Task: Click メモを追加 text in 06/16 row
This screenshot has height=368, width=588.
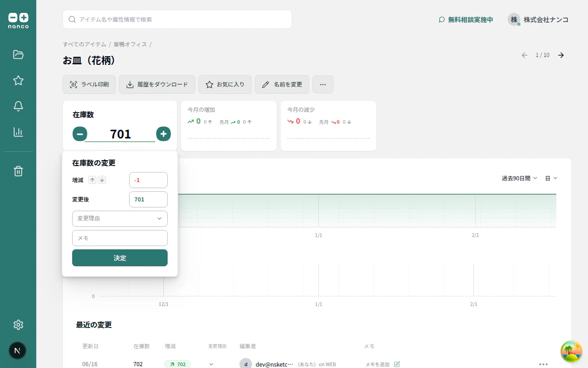Action: point(378,364)
